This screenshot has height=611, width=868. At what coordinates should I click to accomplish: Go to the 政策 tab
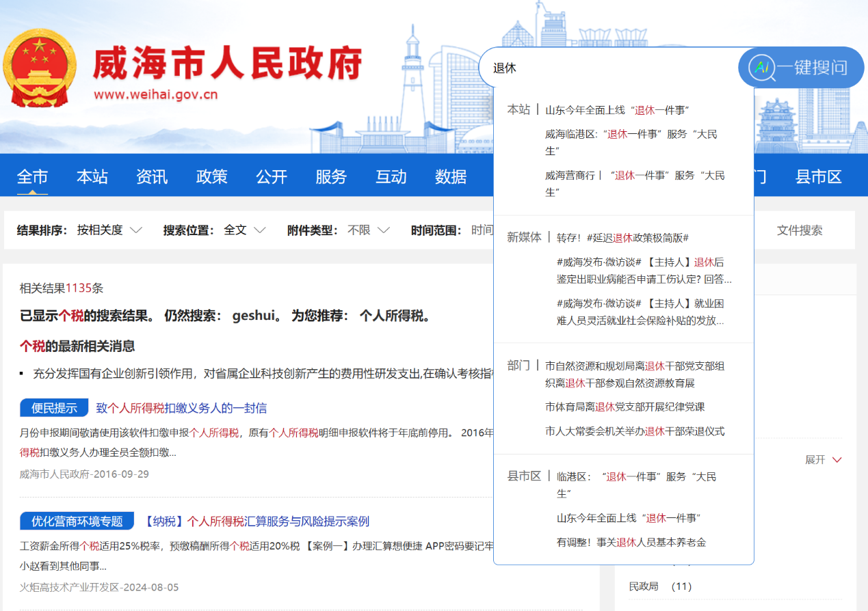point(211,177)
